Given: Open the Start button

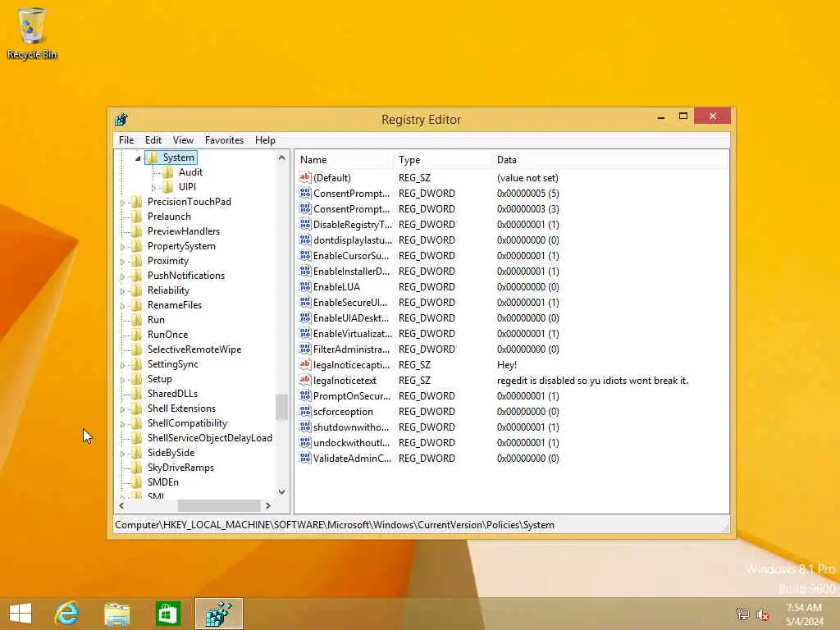Looking at the screenshot, I should pyautogui.click(x=21, y=614).
